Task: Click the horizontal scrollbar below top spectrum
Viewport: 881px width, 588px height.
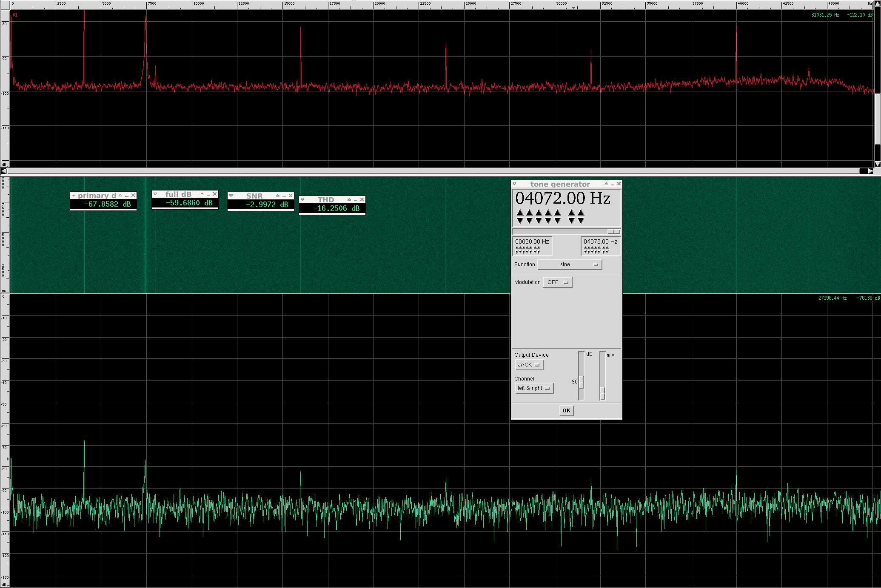Action: (x=434, y=171)
